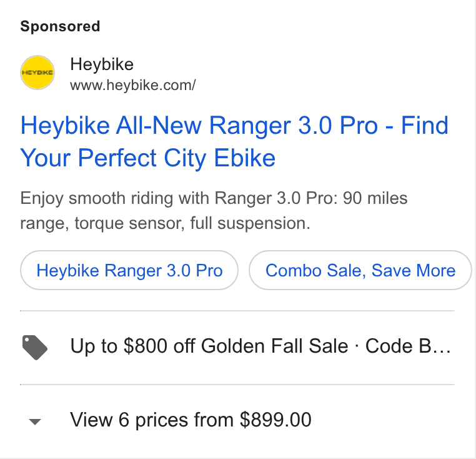Viewport: 476px width, 459px height.
Task: Click Your Perfect City Ebike headline line
Action: click(148, 158)
